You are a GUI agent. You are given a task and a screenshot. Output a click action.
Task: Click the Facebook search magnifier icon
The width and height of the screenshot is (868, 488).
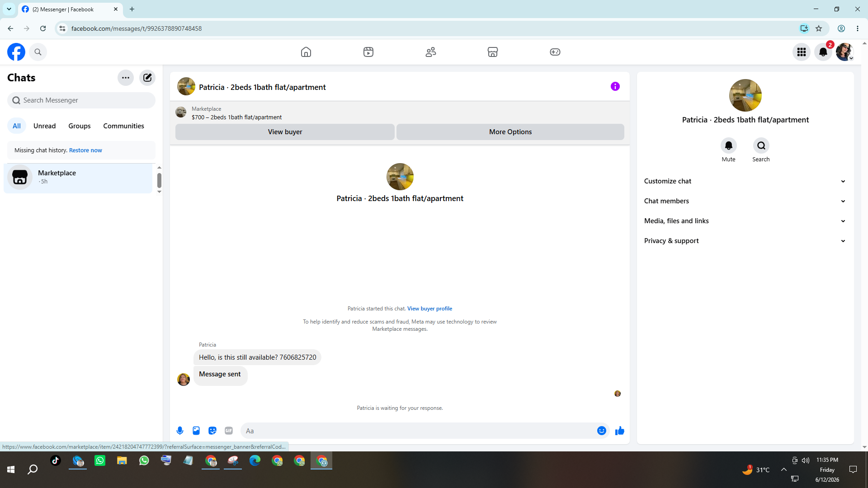pos(38,52)
